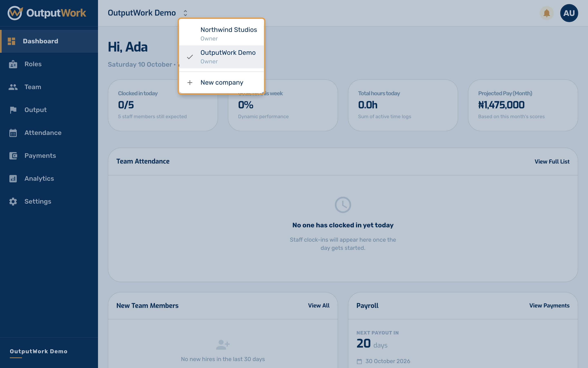Open the Payments wallet icon

coord(13,156)
